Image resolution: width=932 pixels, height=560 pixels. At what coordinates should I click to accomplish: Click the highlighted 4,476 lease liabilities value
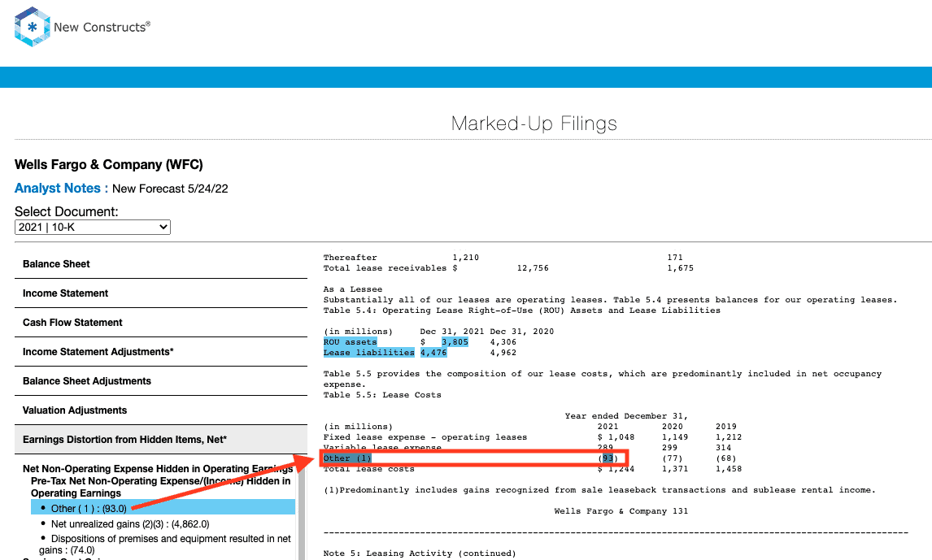[433, 353]
